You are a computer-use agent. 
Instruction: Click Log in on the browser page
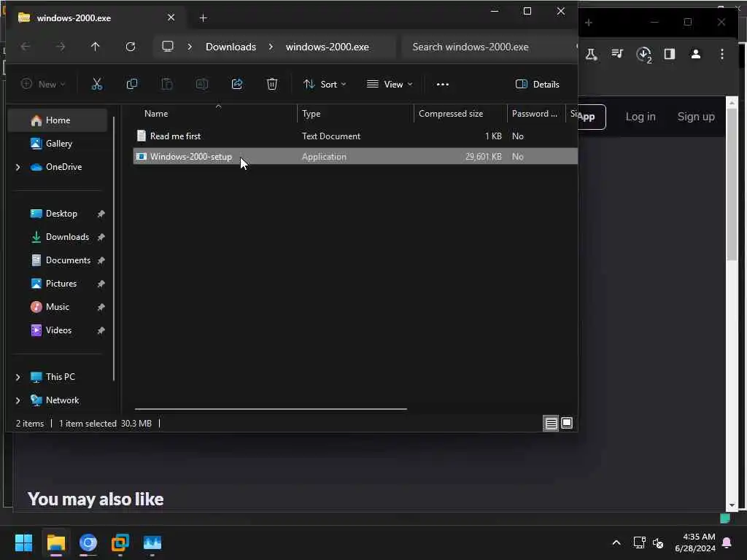pos(640,117)
